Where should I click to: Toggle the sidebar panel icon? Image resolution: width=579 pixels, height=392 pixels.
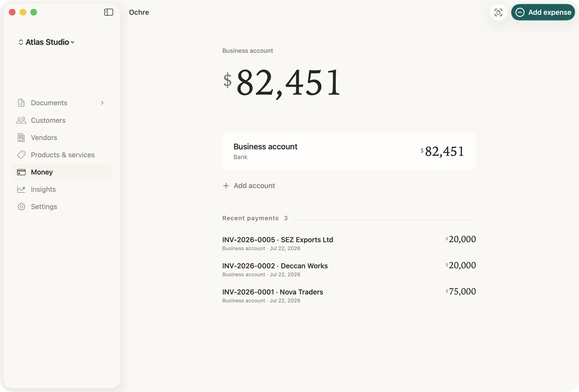tap(109, 12)
